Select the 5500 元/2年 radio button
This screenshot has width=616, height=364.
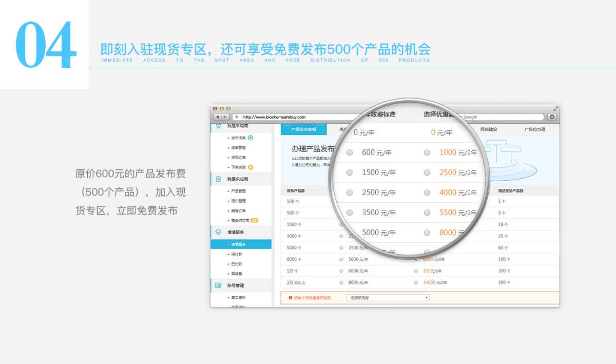pos(427,213)
